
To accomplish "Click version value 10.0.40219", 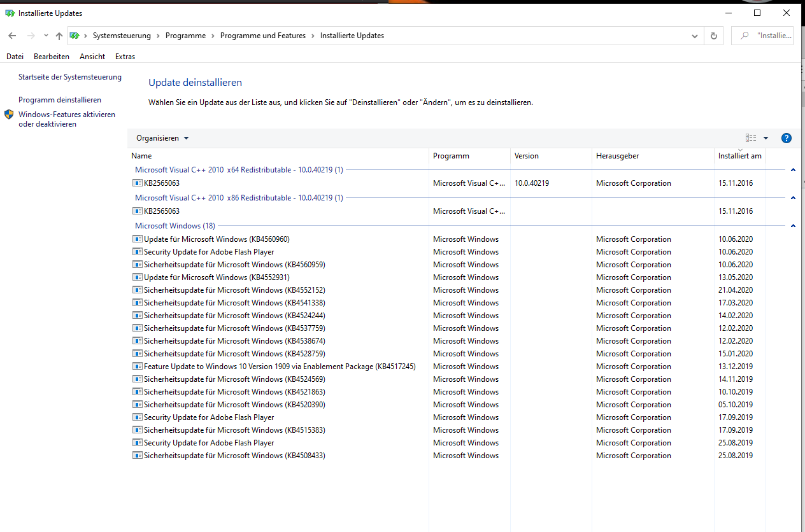I will [x=532, y=183].
